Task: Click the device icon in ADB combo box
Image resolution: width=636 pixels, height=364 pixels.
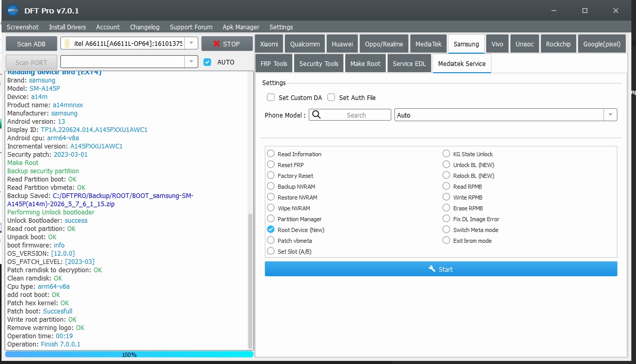Action: click(67, 44)
